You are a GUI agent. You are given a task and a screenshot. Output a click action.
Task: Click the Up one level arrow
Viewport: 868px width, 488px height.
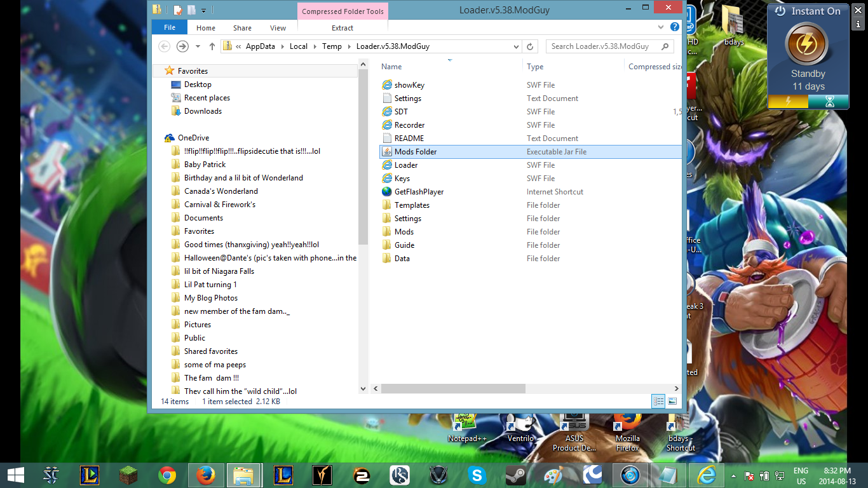[212, 46]
